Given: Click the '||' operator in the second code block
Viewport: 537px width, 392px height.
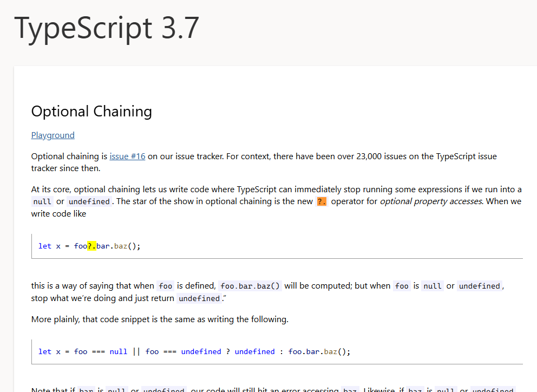Looking at the screenshot, I should coord(136,351).
